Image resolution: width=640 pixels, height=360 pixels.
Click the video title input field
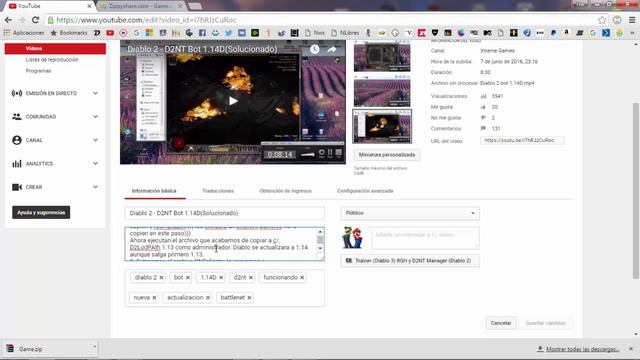point(224,213)
